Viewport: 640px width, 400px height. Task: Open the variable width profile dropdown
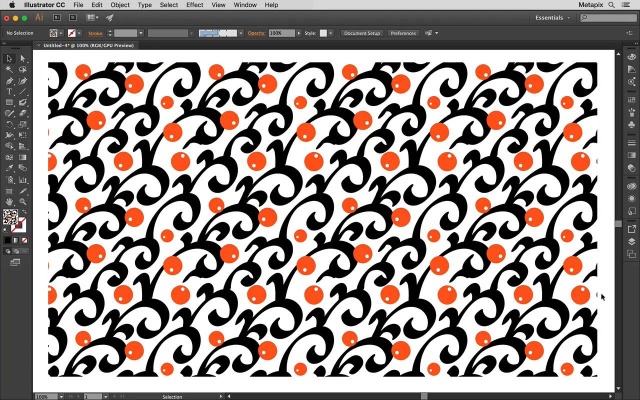coord(191,33)
